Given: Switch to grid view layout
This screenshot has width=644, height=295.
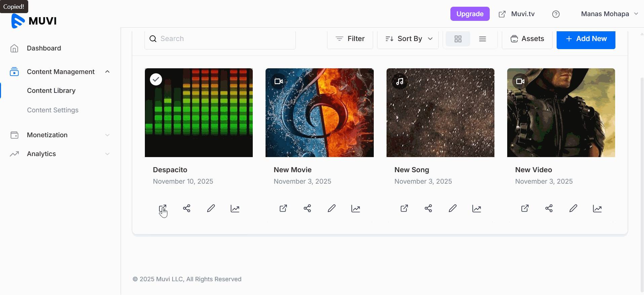Looking at the screenshot, I should point(458,39).
